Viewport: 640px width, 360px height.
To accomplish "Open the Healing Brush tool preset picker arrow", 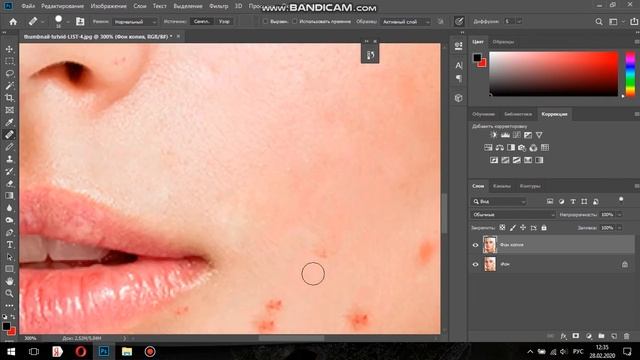I will tap(42, 22).
